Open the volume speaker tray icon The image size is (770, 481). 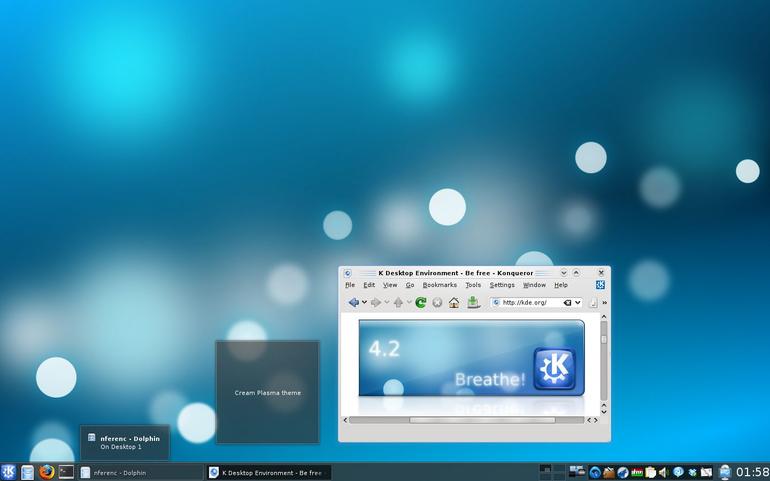click(x=664, y=473)
